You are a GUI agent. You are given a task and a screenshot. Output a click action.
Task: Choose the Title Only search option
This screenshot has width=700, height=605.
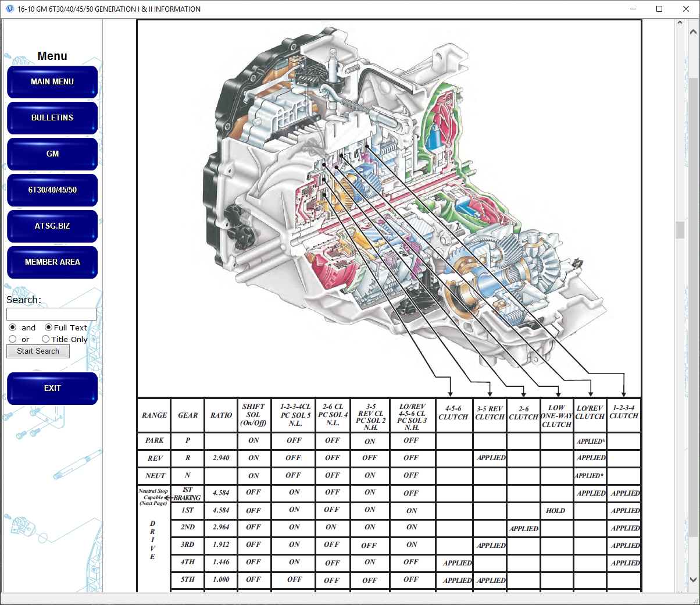[45, 339]
